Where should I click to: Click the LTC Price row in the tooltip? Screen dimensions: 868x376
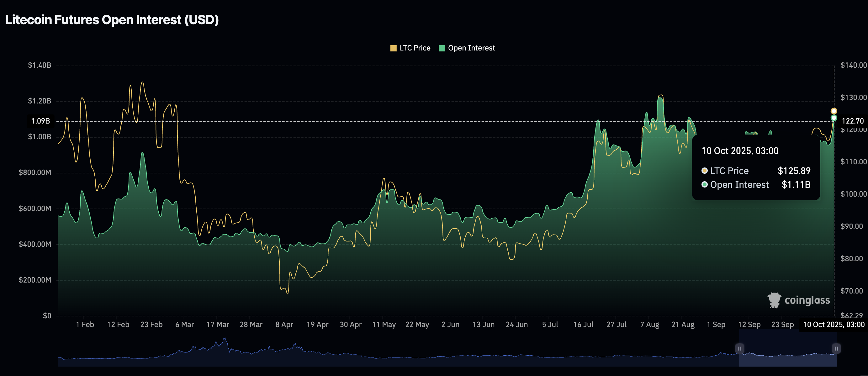pos(756,171)
